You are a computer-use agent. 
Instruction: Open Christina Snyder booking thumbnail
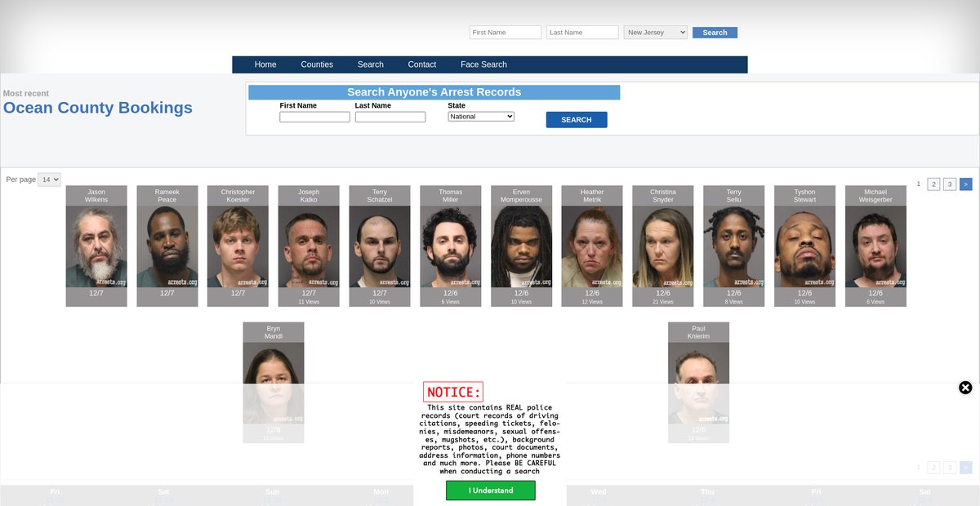pyautogui.click(x=663, y=246)
